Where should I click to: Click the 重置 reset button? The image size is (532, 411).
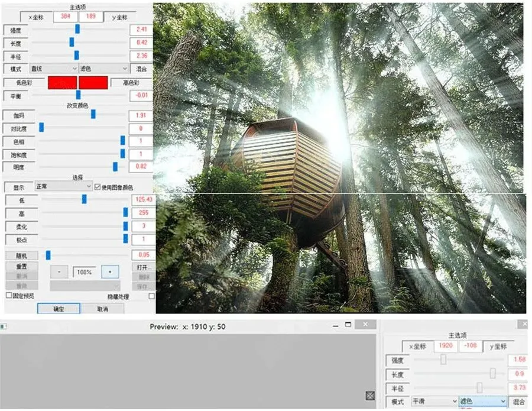(x=22, y=267)
